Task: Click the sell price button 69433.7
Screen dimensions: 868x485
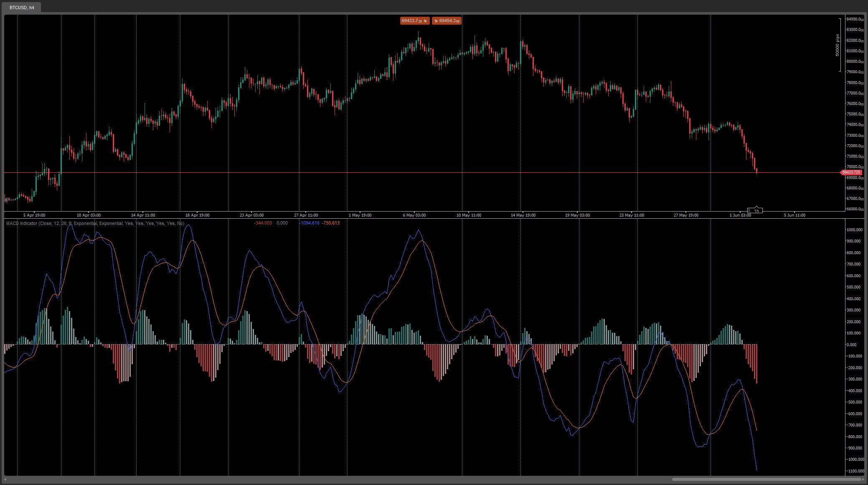Action: 415,20
